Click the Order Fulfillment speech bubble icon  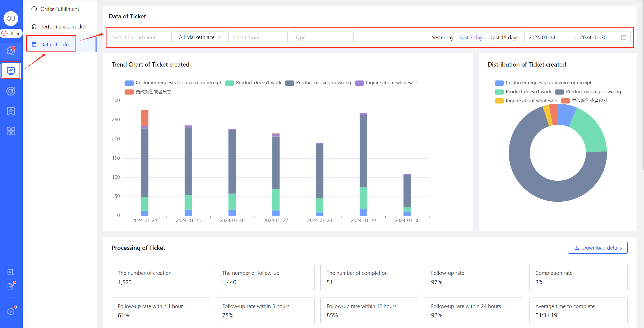pos(34,9)
